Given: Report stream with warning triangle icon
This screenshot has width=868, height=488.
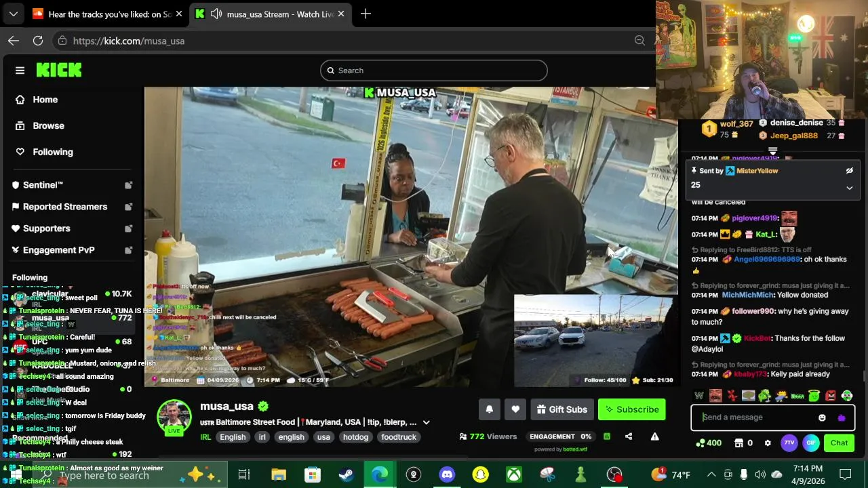Looking at the screenshot, I should pos(654,436).
